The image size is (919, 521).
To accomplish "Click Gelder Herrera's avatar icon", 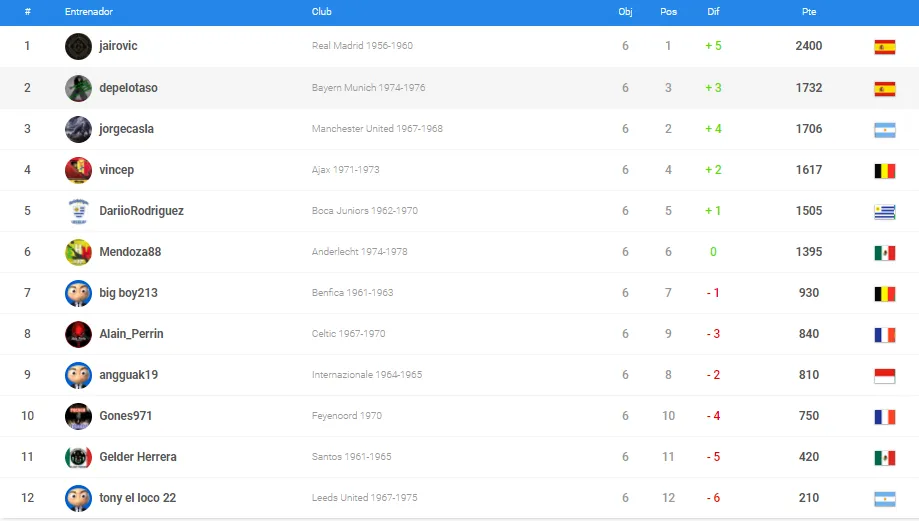I will coord(78,457).
